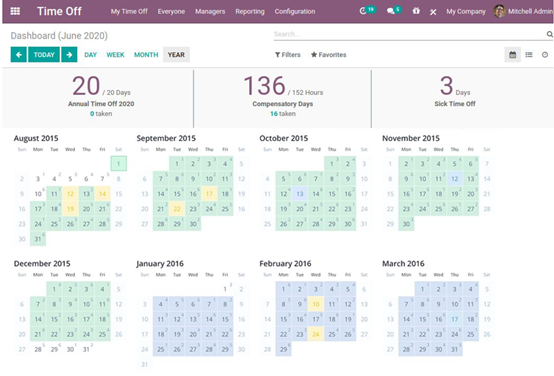
Task: Click Mitchell Admin avatar picture
Action: coord(499,11)
